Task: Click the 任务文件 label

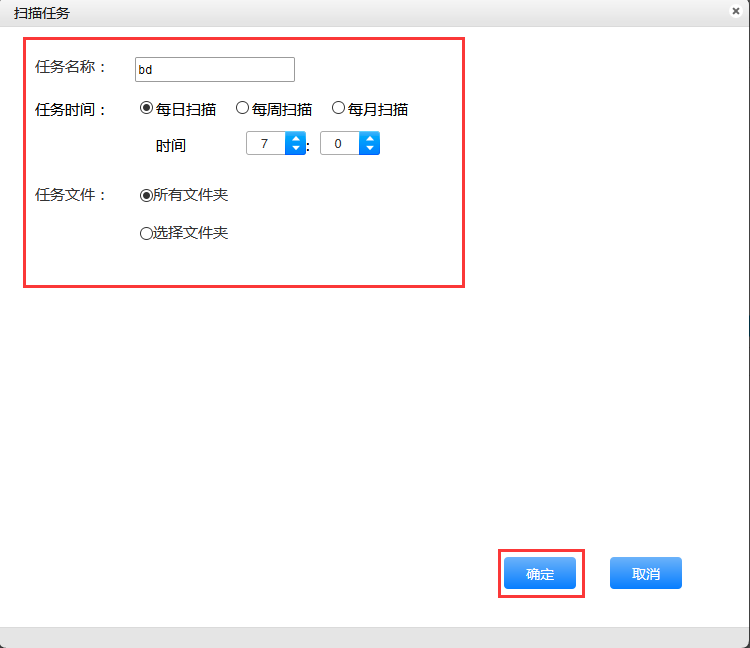Action: (70, 195)
